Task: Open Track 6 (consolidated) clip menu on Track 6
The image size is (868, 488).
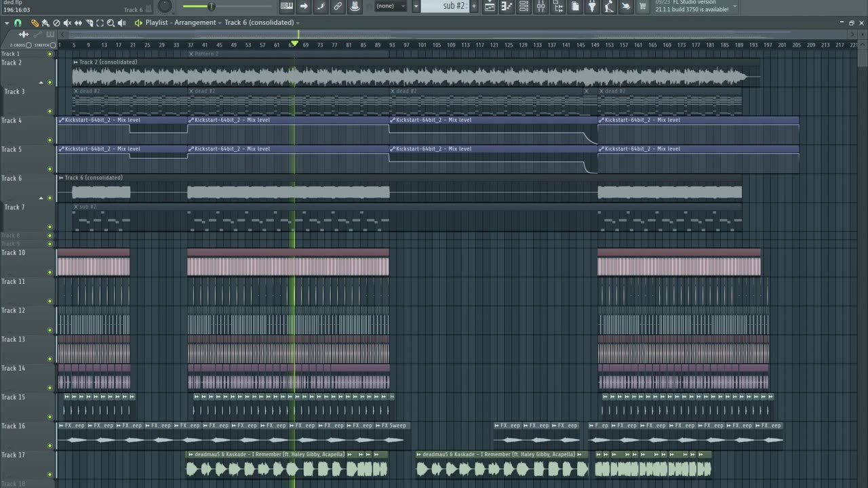Action: pyautogui.click(x=61, y=178)
